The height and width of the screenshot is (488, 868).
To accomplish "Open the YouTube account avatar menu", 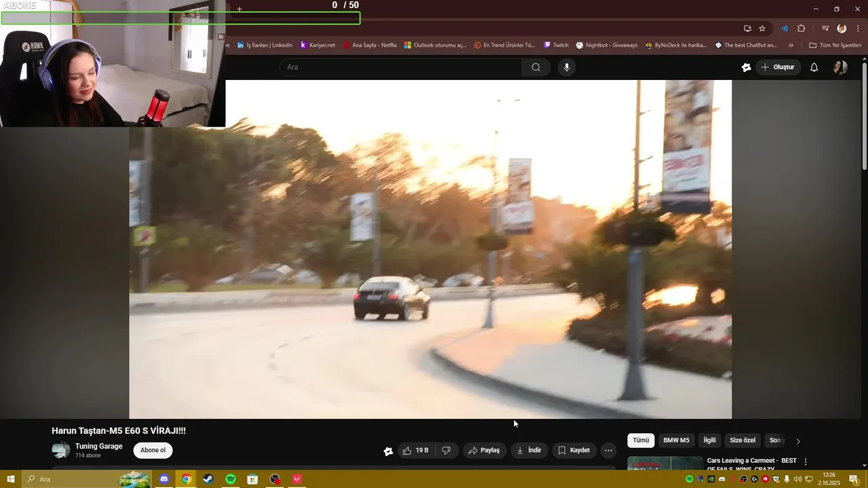I will tap(840, 67).
